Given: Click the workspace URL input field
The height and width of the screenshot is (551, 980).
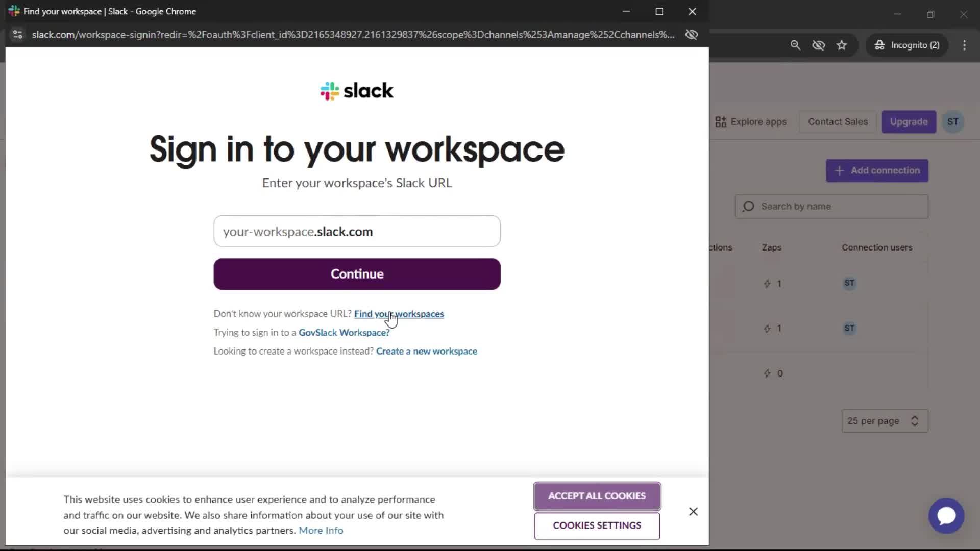Looking at the screenshot, I should (x=357, y=231).
